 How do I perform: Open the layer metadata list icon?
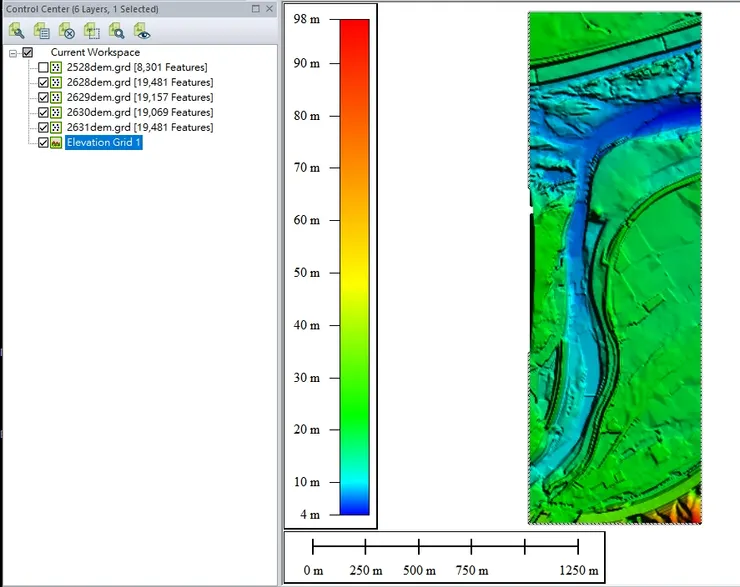[41, 31]
